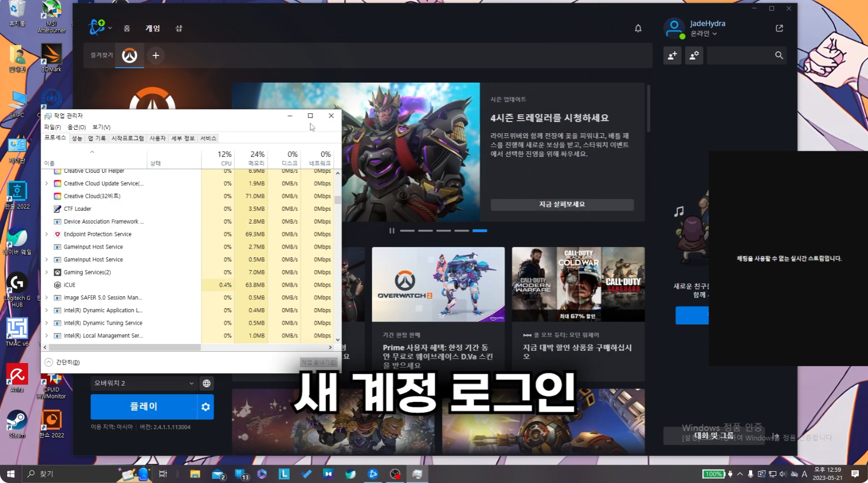Open the 3DMark desktop icon
Viewport: 868px width, 483px height.
pos(51,57)
